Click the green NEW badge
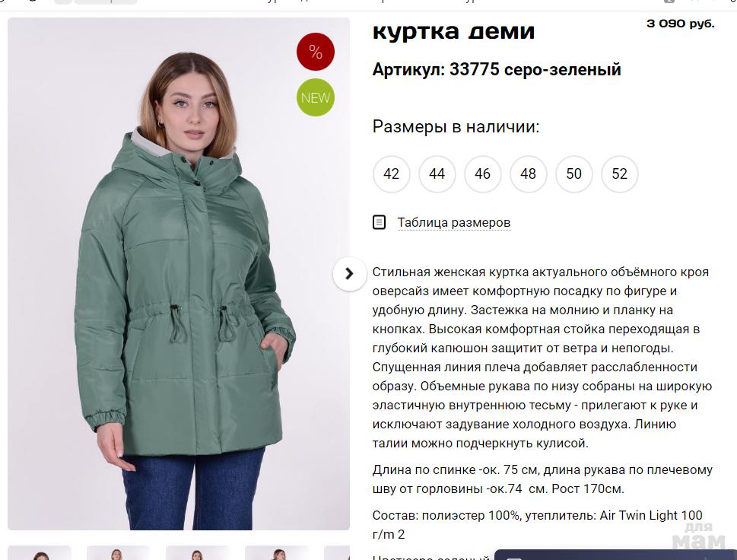 coord(316,97)
